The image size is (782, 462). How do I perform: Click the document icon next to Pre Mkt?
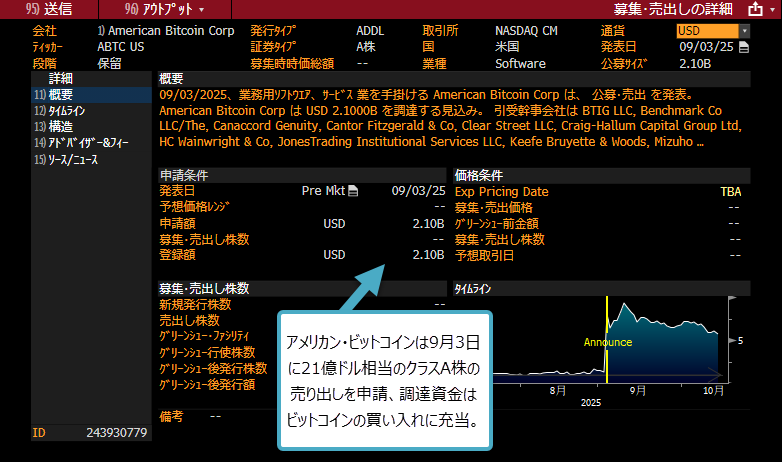[x=352, y=190]
